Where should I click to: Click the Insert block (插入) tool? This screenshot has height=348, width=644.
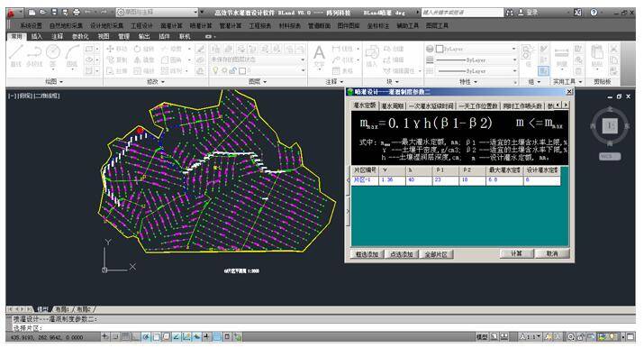pos(371,57)
